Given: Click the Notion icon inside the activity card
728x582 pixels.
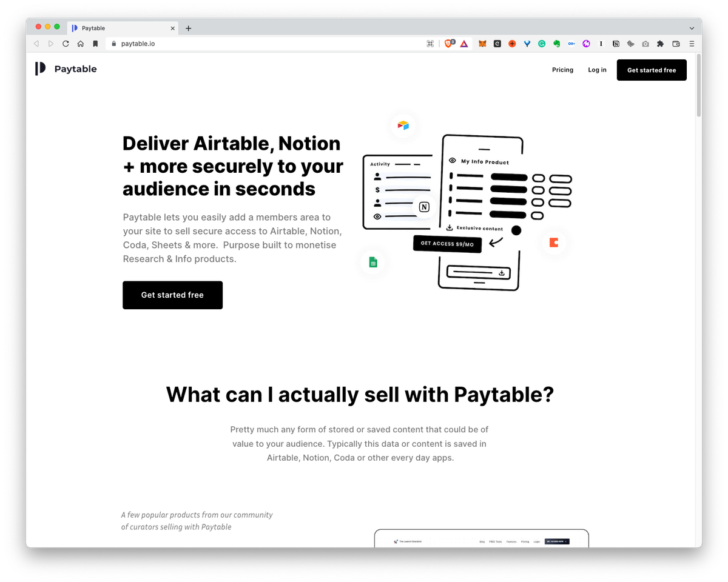Looking at the screenshot, I should tap(423, 206).
